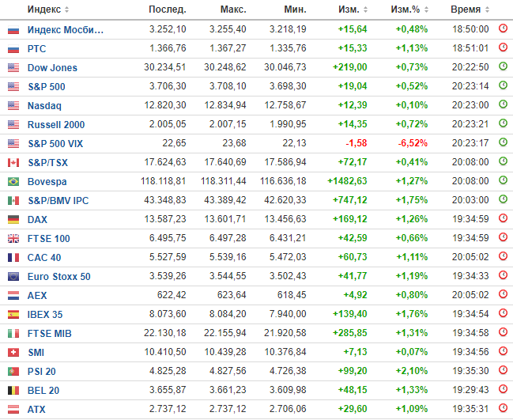Click the Swiss flag beside SMI
The image size is (513, 420).
click(13, 353)
